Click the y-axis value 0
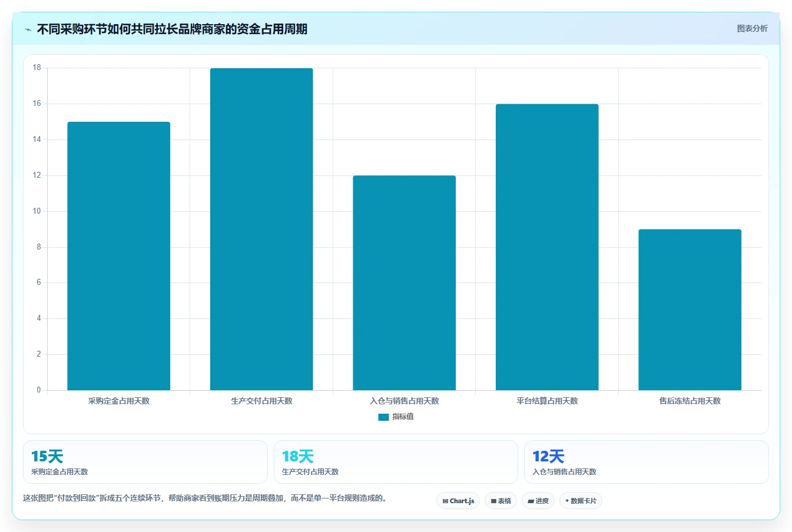This screenshot has width=792, height=532. 39,390
